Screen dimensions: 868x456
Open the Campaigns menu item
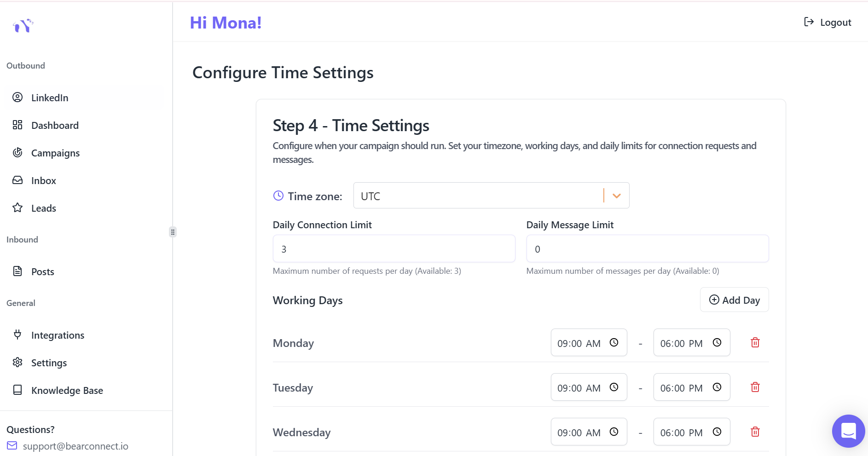coord(55,153)
